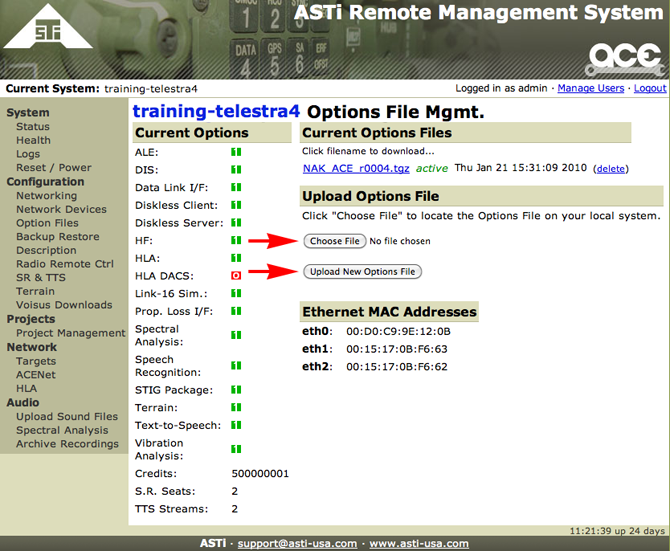Click Spectral Analysis option green indicator
This screenshot has height=551, width=670.
pyautogui.click(x=236, y=335)
